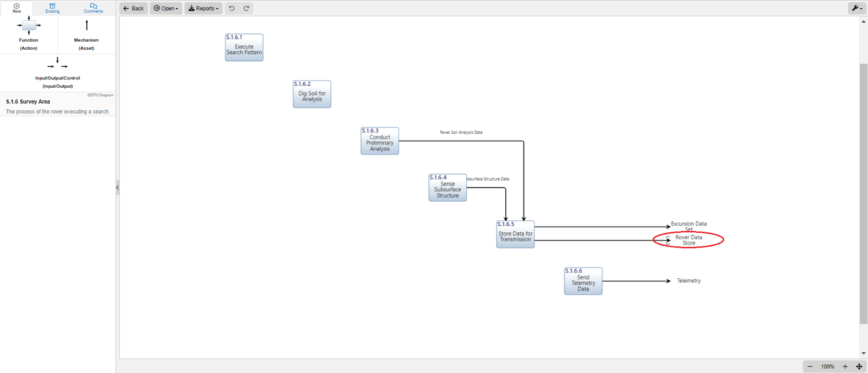Viewport: 868px width, 373px height.
Task: Expand the zoom percentage control showing 100%
Action: [x=828, y=366]
